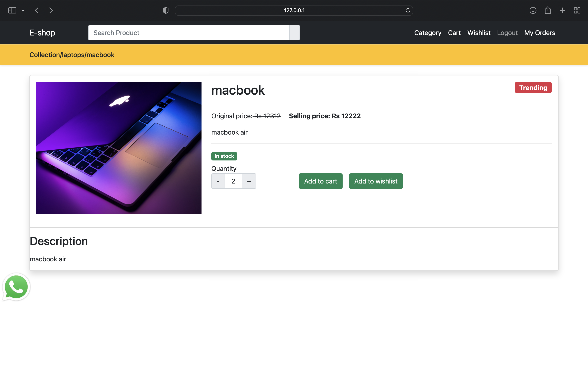This screenshot has width=588, height=367.
Task: Decrease quantity with minus button
Action: (218, 181)
